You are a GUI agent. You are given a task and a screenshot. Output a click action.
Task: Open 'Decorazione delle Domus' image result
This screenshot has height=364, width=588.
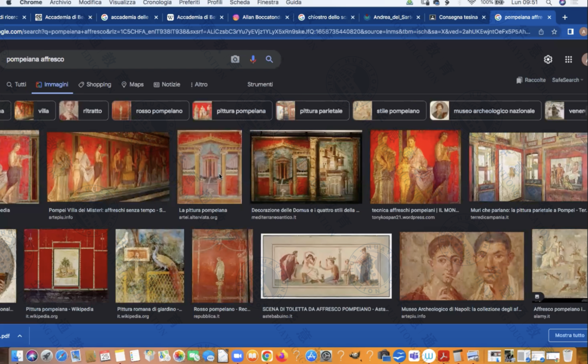(x=306, y=167)
